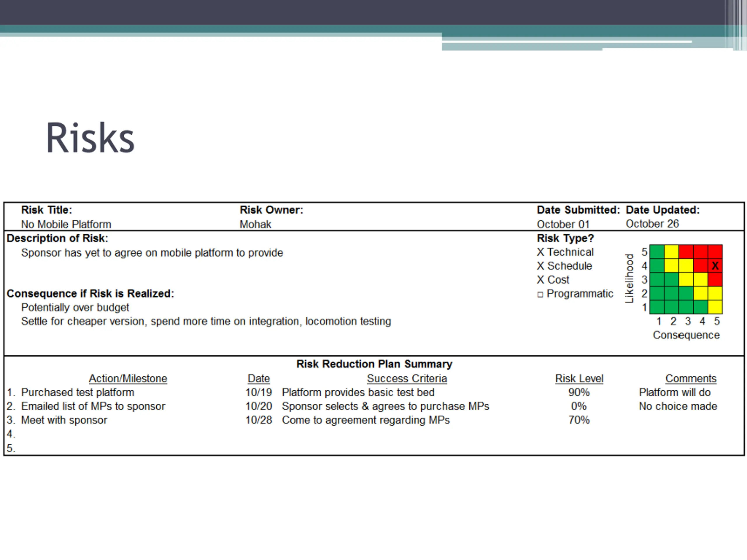Click the 'Consequence' axis label under matrix
The image size is (747, 560).
pos(686,335)
